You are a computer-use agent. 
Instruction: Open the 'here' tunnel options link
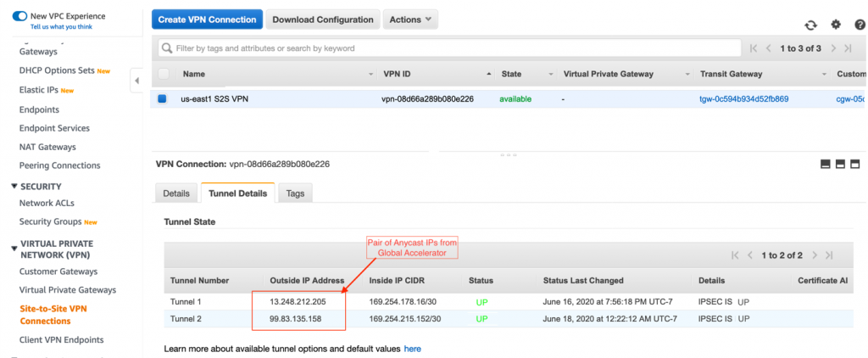coord(413,350)
